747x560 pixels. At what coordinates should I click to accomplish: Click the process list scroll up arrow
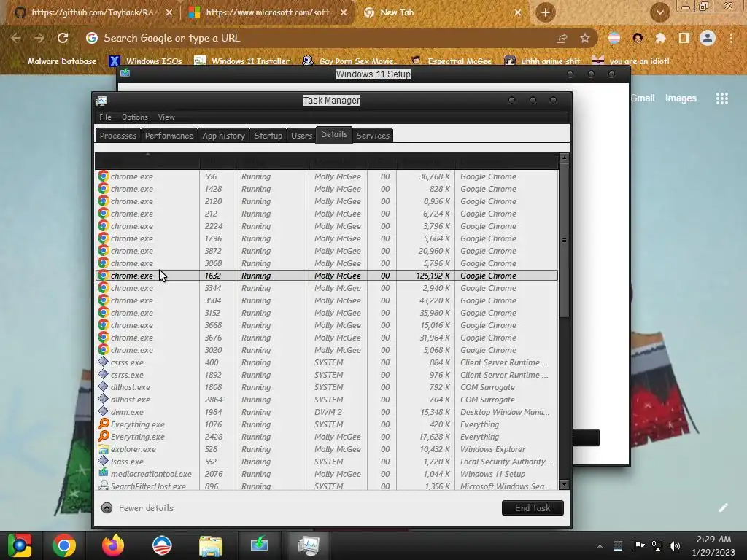(x=564, y=157)
